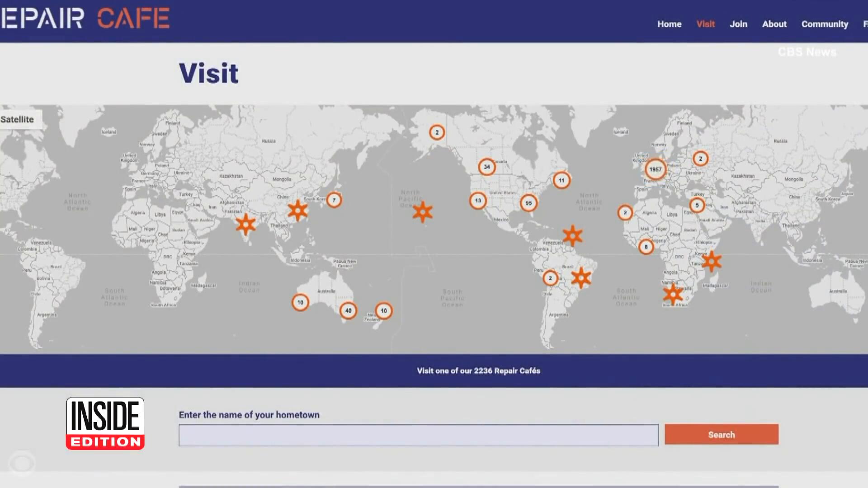Viewport: 868px width, 488px height.
Task: Go to the About page
Action: 774,24
